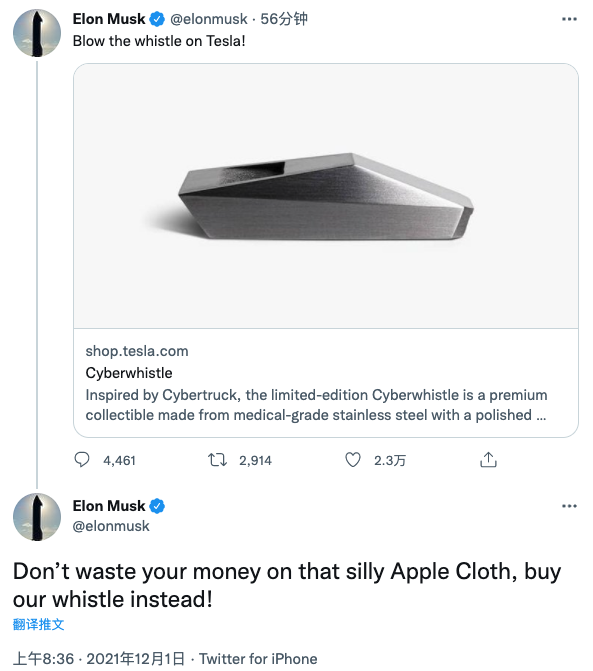Click the verified badge on second tweet
The image size is (593, 671).
point(157,506)
